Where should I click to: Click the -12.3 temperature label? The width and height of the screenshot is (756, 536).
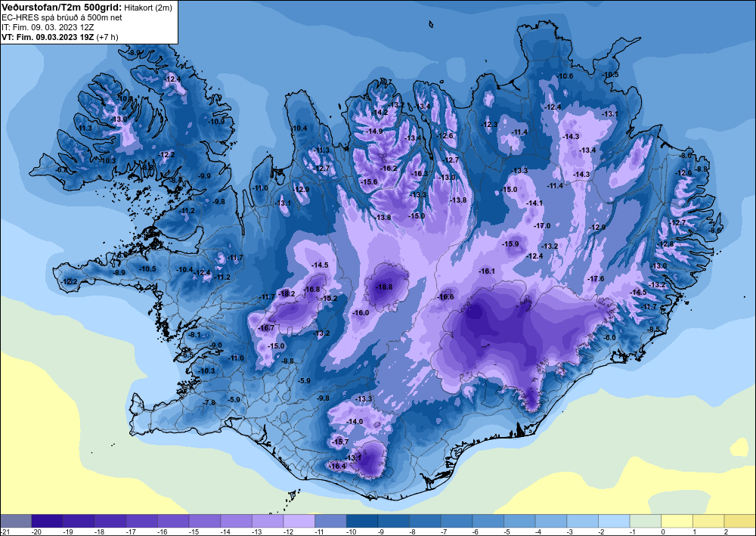tap(489, 125)
